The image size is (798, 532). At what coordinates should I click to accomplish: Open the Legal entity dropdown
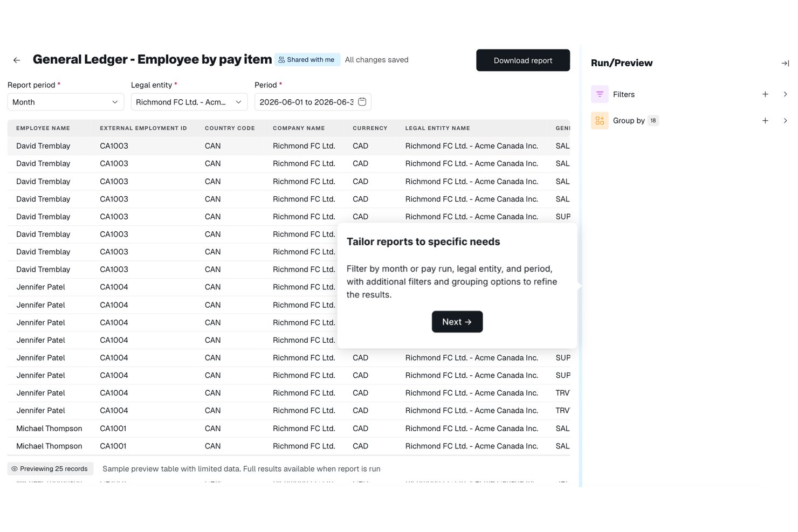pyautogui.click(x=189, y=102)
